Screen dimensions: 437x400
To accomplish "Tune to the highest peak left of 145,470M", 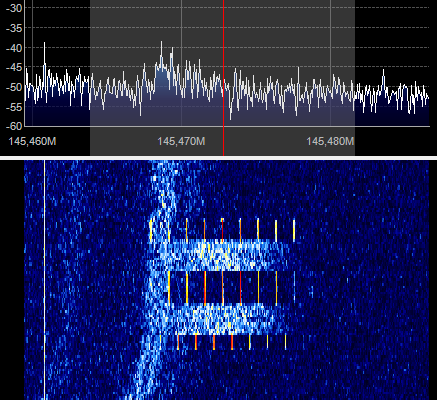I will tap(162, 43).
